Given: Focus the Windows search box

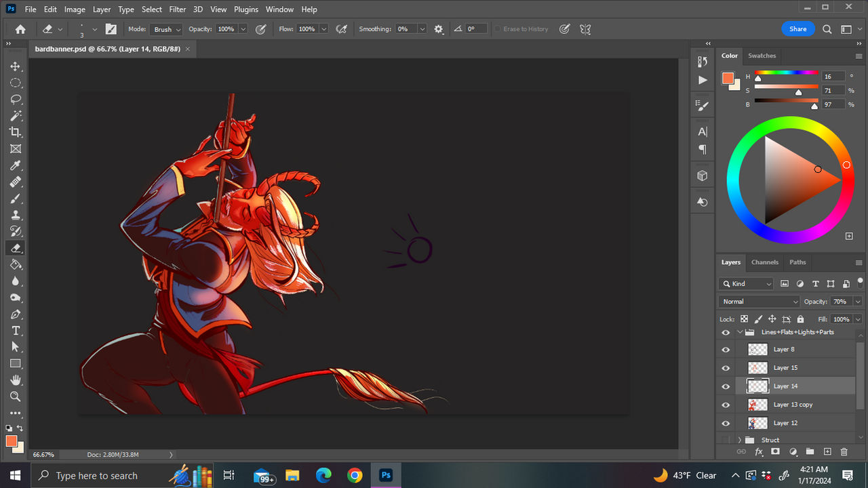Looking at the screenshot, I should click(x=95, y=475).
